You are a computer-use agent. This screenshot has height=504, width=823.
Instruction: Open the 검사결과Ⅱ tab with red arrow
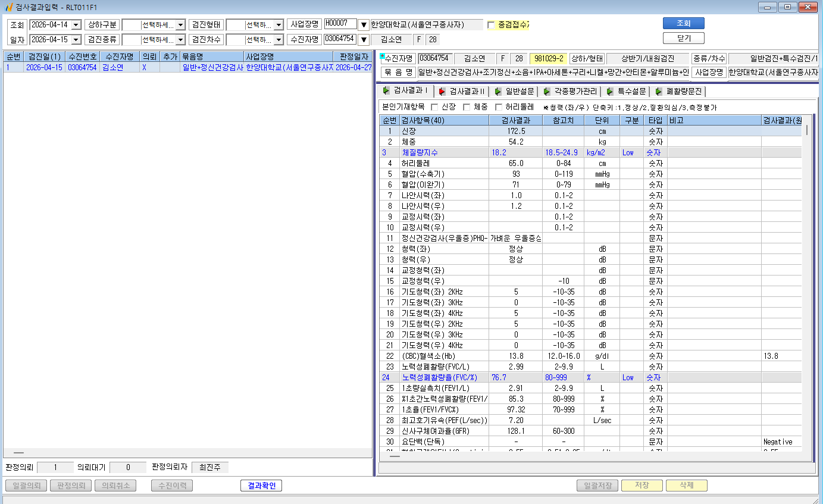pyautogui.click(x=462, y=91)
